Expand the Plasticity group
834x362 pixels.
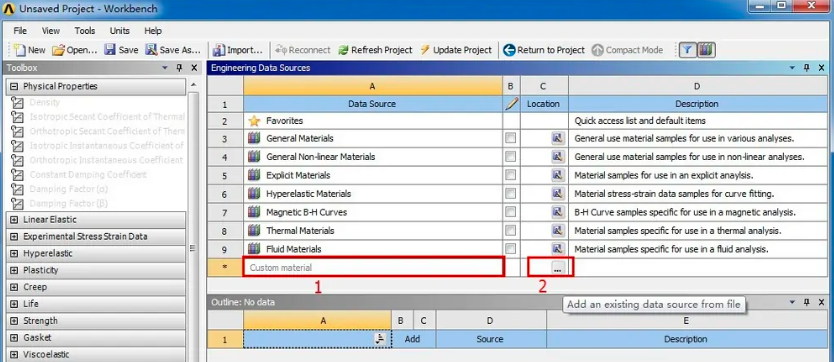point(14,270)
